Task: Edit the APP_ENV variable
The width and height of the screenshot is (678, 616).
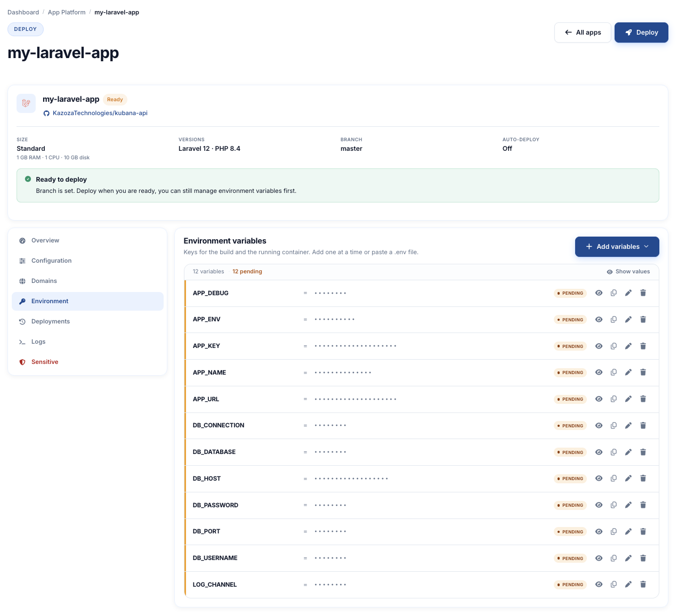Action: pos(628,320)
